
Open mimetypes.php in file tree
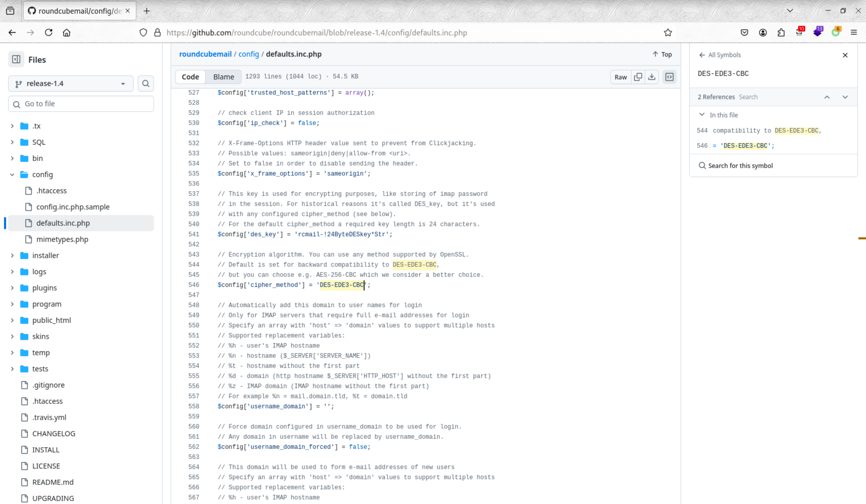[x=62, y=239]
